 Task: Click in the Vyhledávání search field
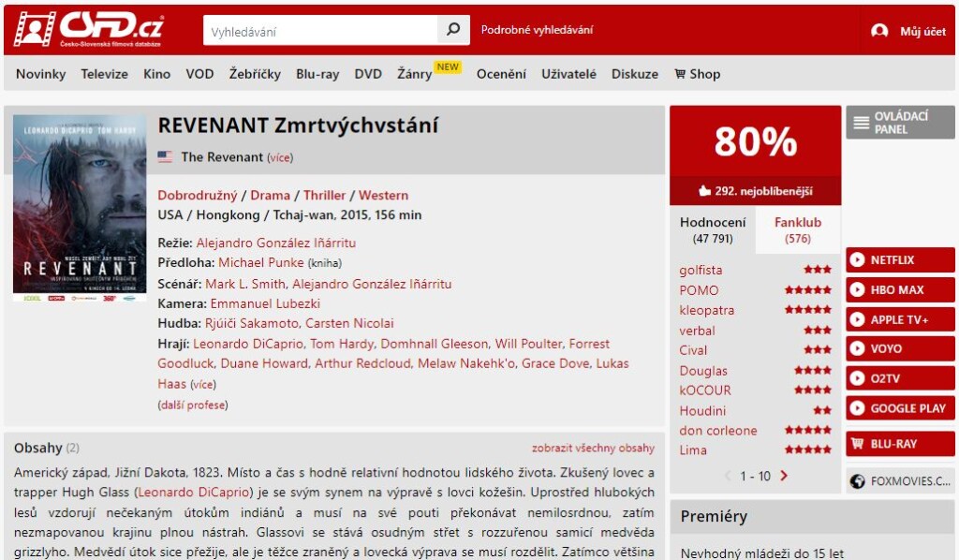320,31
